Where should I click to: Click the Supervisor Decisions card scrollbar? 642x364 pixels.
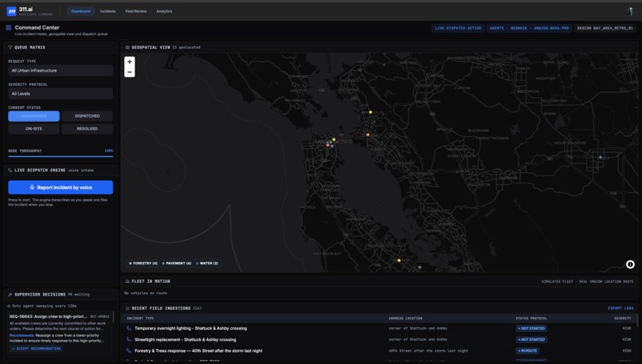click(x=113, y=317)
